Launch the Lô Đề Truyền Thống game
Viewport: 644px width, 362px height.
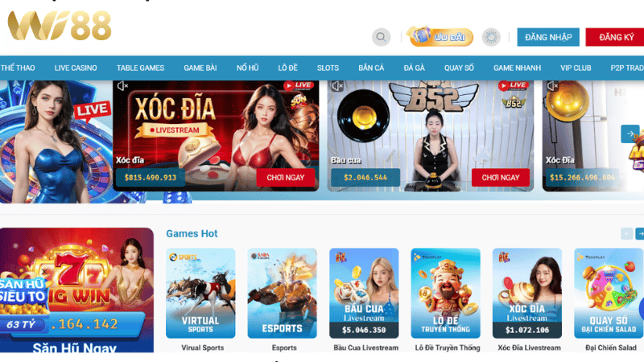coord(446,293)
